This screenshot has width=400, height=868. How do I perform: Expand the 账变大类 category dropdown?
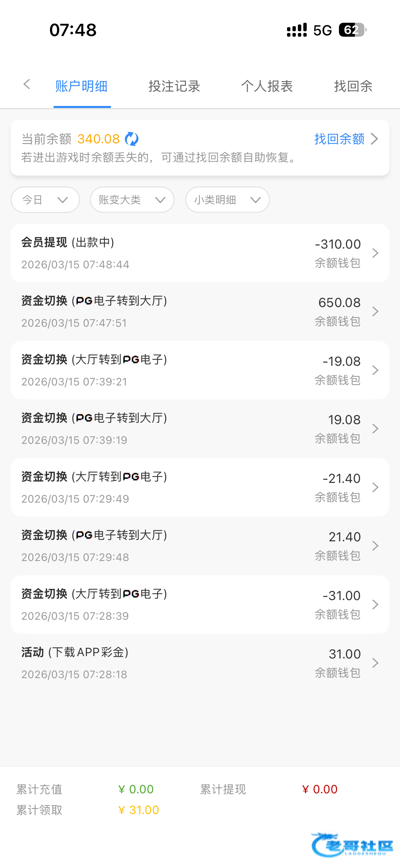click(132, 200)
